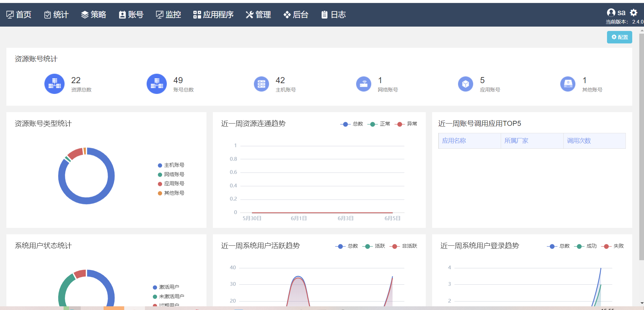Viewport: 644px width, 310px height.
Task: Open the 后台 backend menu
Action: [x=296, y=14]
